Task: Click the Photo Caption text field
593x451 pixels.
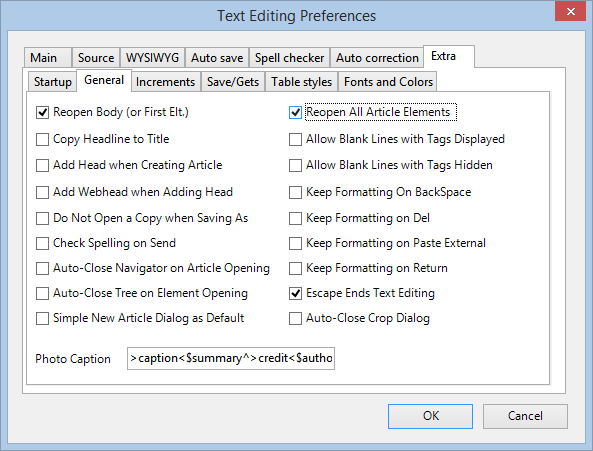Action: tap(231, 358)
